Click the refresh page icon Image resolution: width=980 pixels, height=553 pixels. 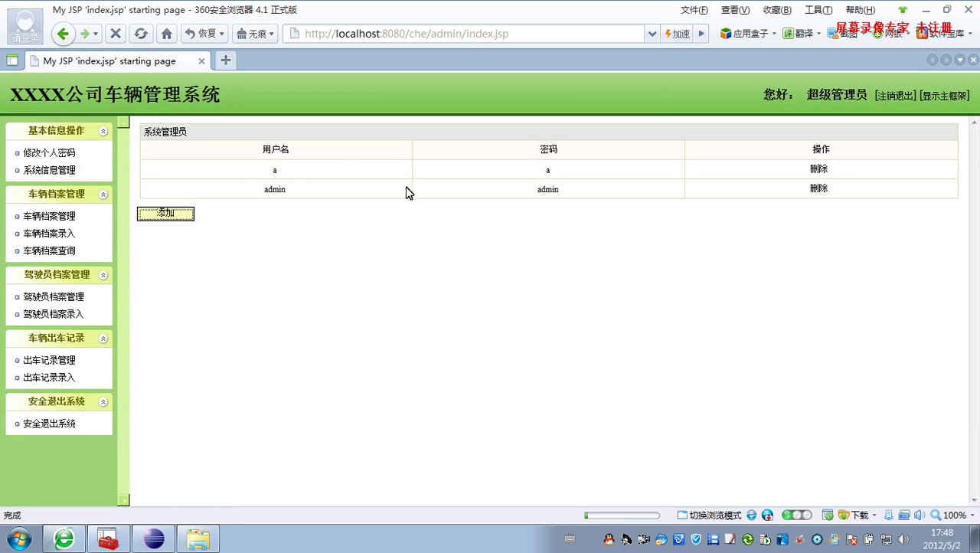point(141,34)
